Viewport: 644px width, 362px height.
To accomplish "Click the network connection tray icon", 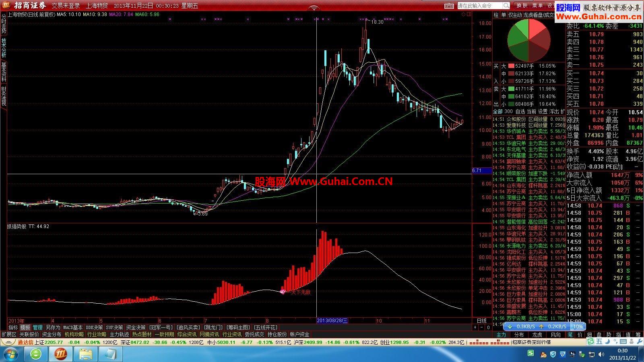I will click(x=591, y=354).
